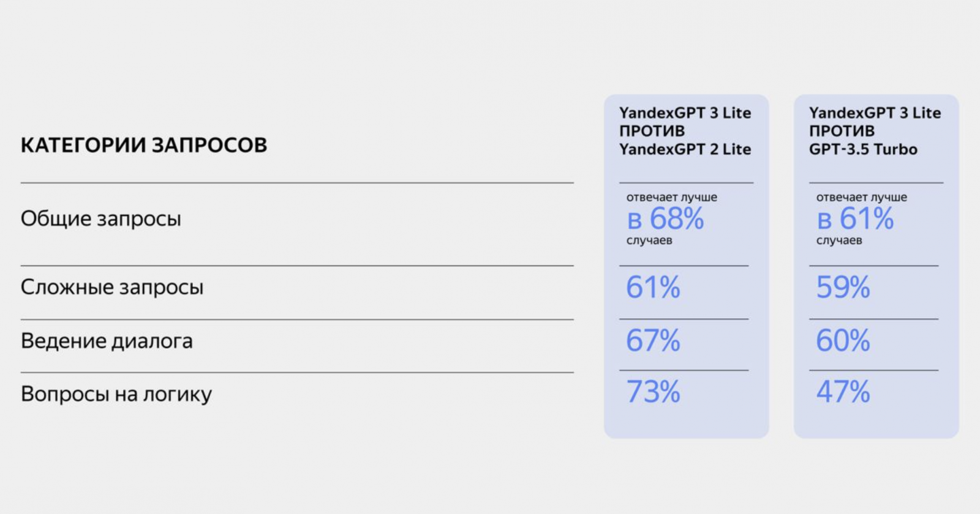Screen dimensions: 980x514
Task: Click the 73% logic questions value
Action: point(653,392)
